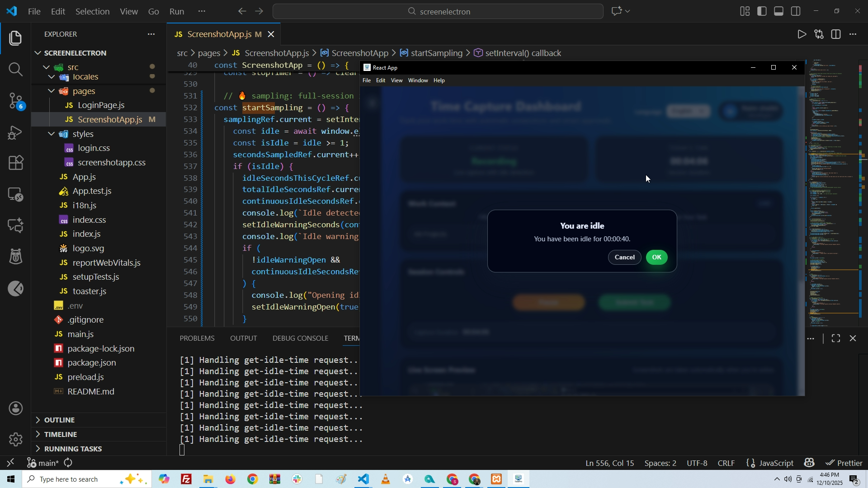Open the Search view in activity bar

(x=15, y=69)
